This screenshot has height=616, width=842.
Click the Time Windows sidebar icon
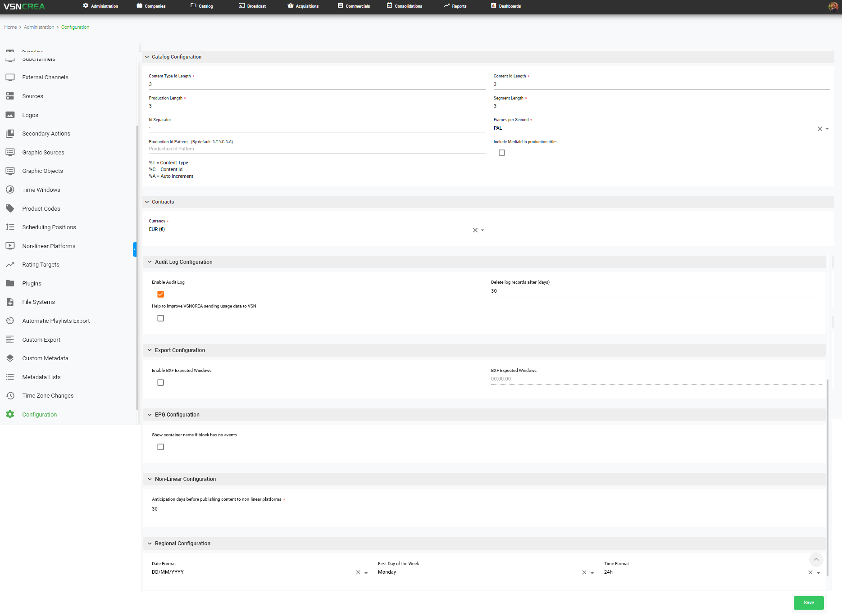point(10,190)
